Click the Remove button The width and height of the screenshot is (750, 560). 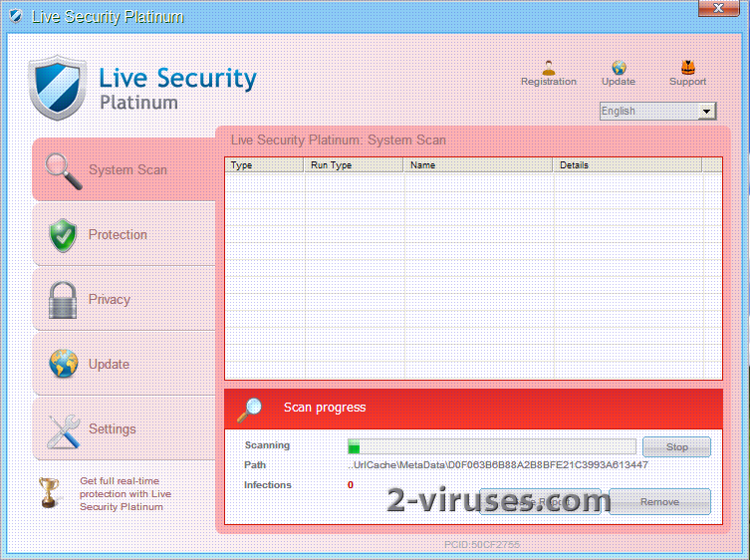660,501
